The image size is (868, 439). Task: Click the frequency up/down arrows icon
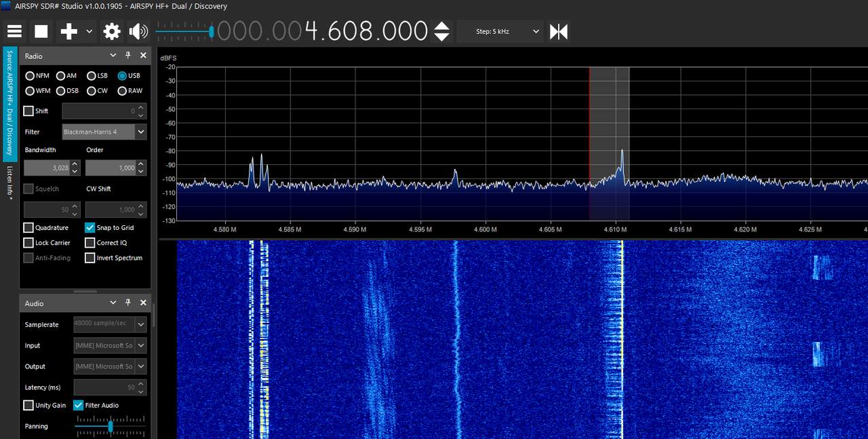click(x=441, y=31)
